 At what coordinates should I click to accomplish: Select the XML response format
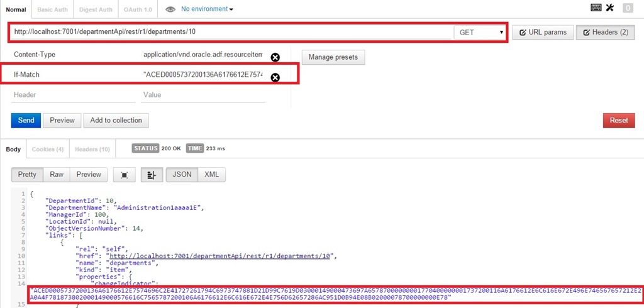coord(212,175)
